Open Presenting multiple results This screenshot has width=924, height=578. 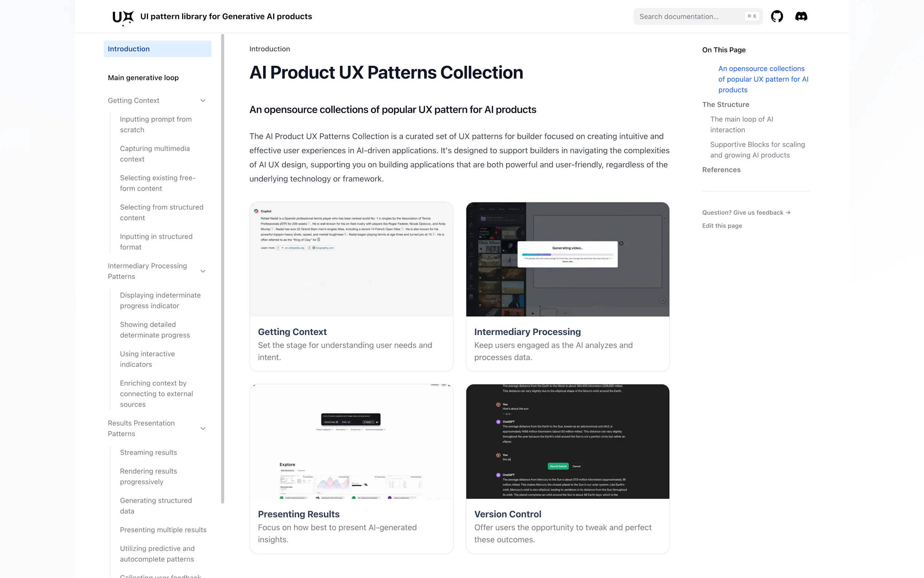click(163, 530)
